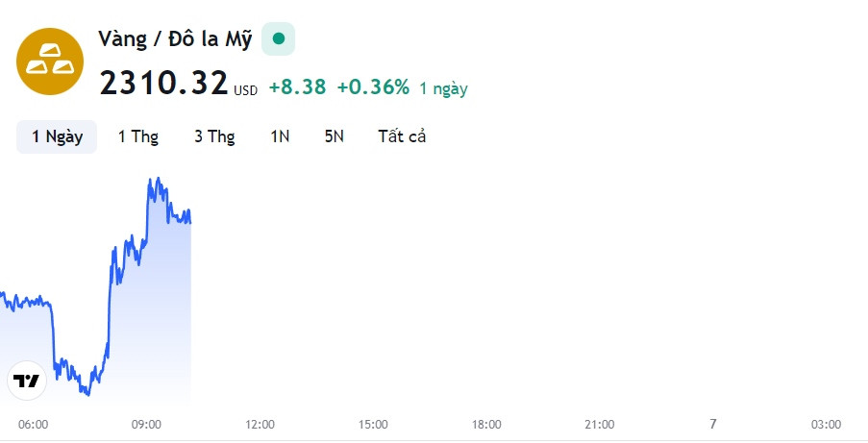Click the 09:00 time axis marker

pos(146,425)
